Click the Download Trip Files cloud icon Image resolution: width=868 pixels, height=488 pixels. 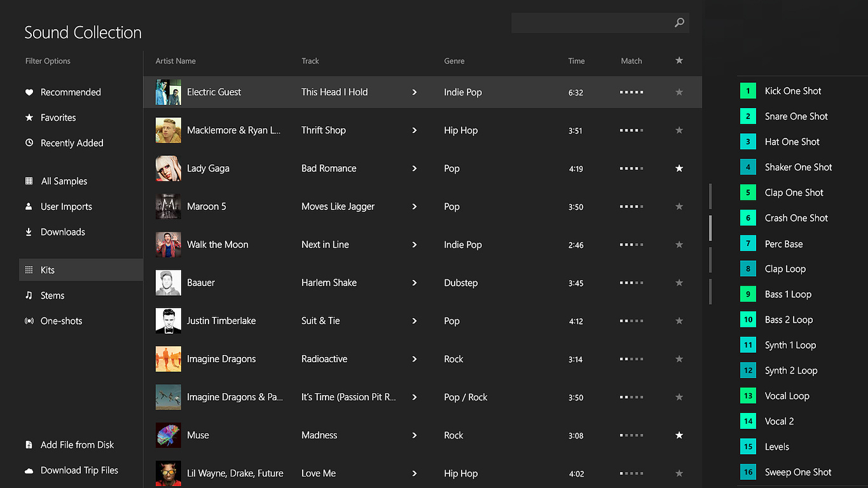point(29,471)
